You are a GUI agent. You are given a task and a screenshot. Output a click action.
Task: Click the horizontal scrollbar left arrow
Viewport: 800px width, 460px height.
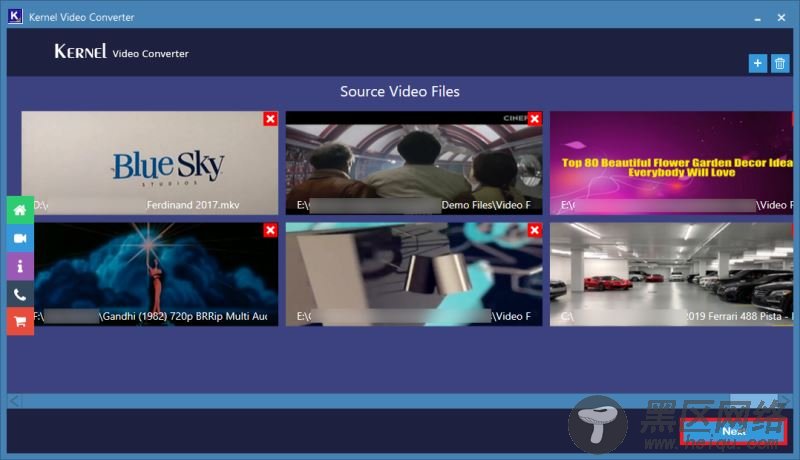click(x=14, y=401)
